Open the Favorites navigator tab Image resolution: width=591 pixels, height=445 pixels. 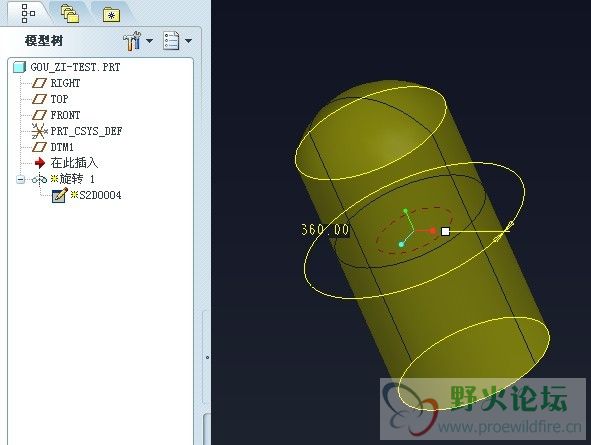(x=112, y=15)
